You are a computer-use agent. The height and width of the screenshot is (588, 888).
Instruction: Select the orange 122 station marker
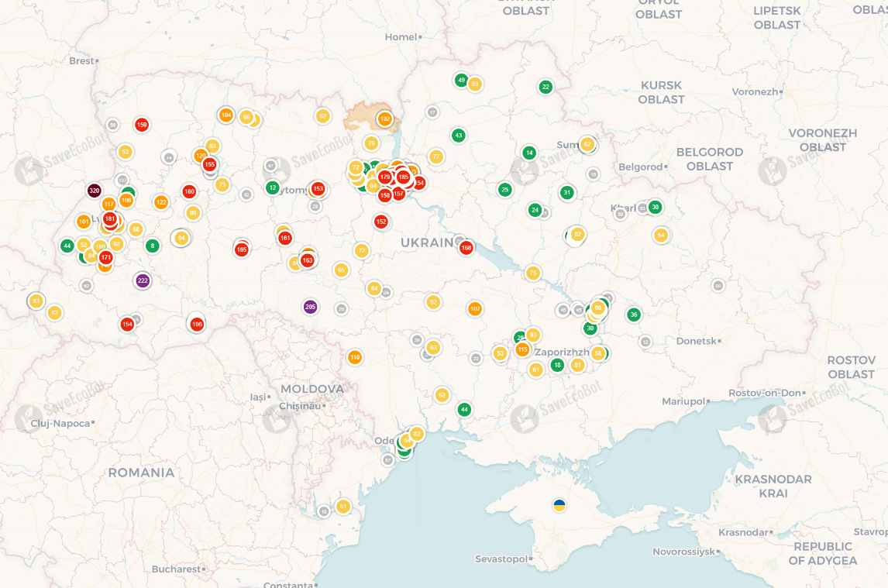[x=161, y=203]
